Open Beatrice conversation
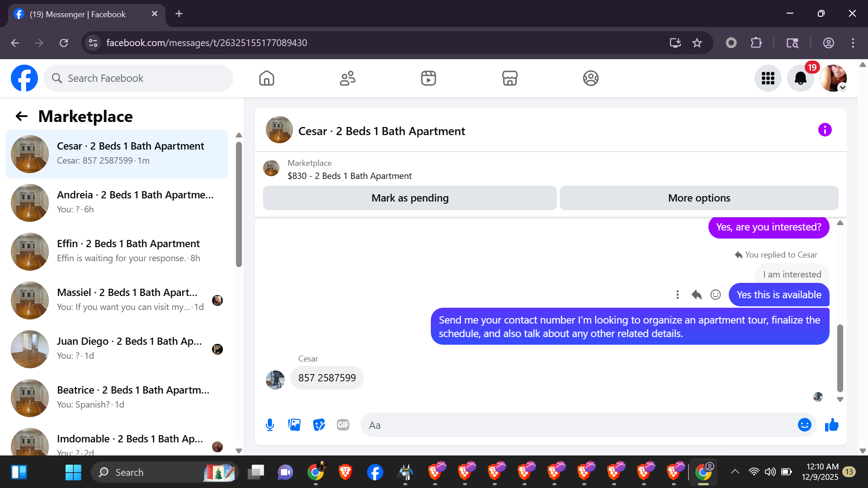Image resolution: width=868 pixels, height=488 pixels. pyautogui.click(x=117, y=398)
